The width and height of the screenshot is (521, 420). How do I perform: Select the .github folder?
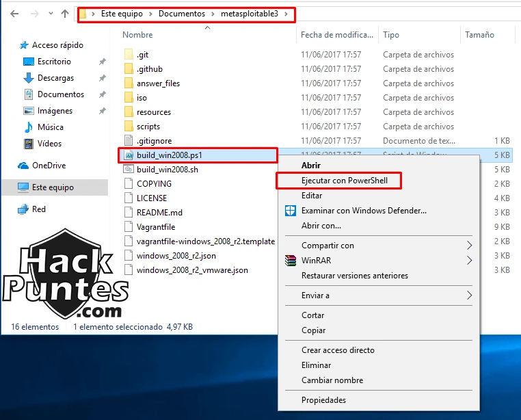pos(150,69)
